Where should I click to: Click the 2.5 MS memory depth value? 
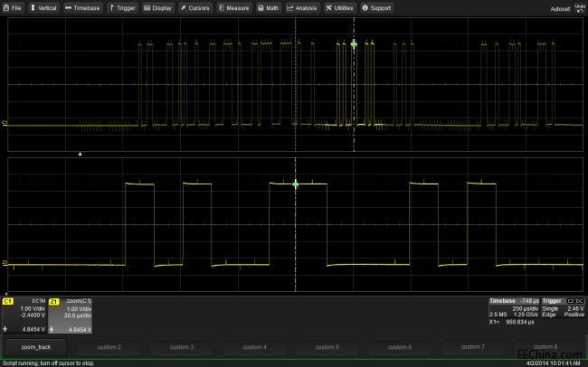pos(498,315)
